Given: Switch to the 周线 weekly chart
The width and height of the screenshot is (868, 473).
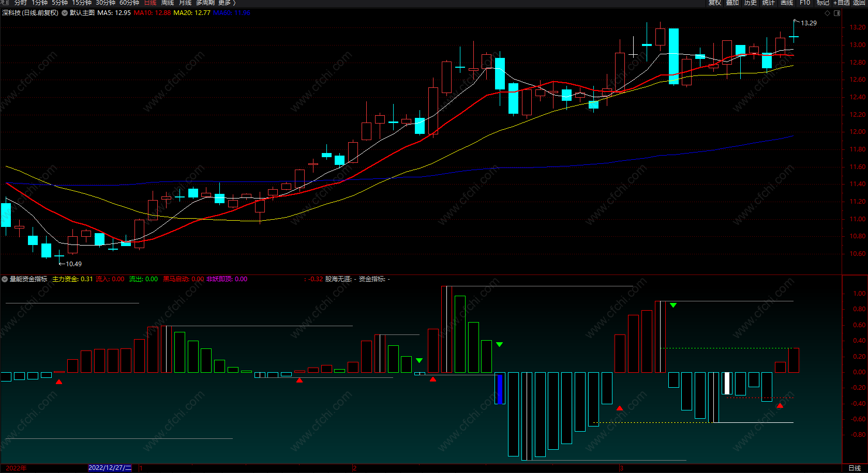Looking at the screenshot, I should (168, 3).
